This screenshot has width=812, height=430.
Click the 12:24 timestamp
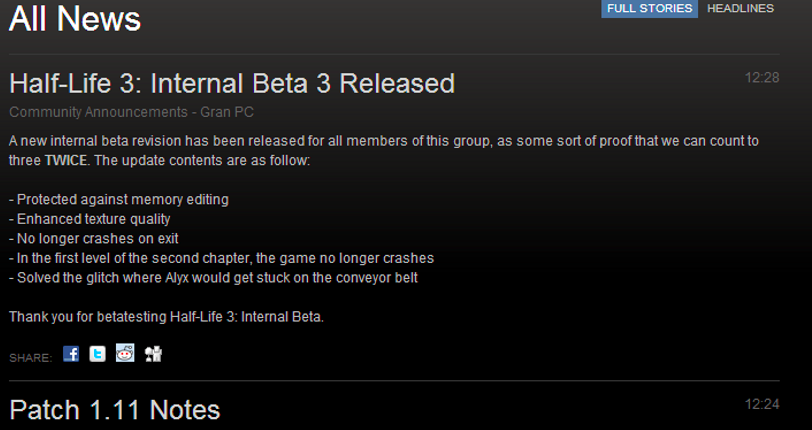pos(762,405)
